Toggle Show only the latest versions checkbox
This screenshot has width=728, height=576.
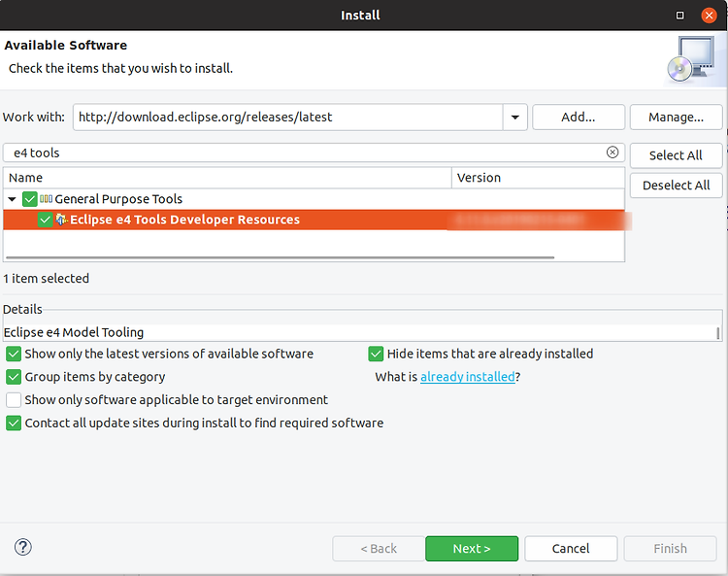[14, 354]
